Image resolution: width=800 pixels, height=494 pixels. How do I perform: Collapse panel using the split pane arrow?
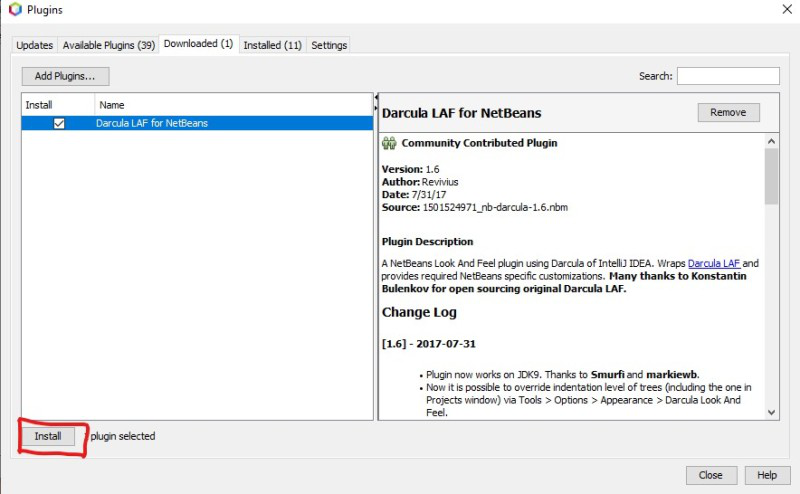click(x=376, y=97)
